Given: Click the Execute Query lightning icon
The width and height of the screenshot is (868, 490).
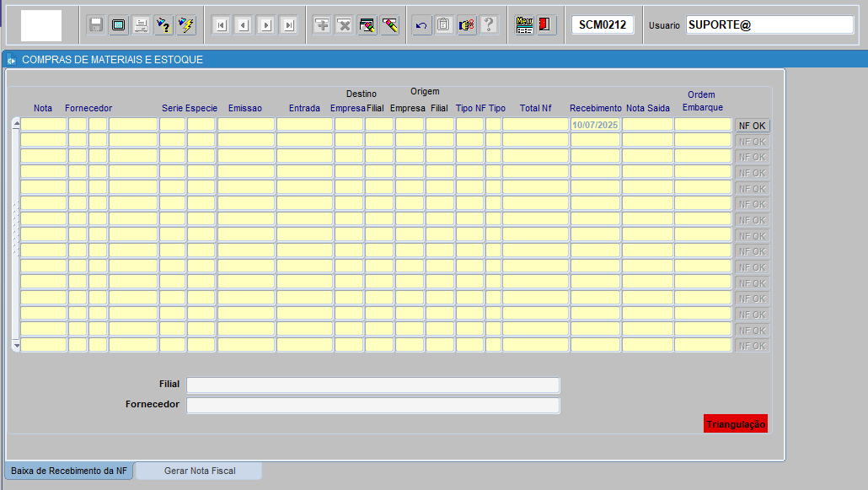Looking at the screenshot, I should click(186, 25).
